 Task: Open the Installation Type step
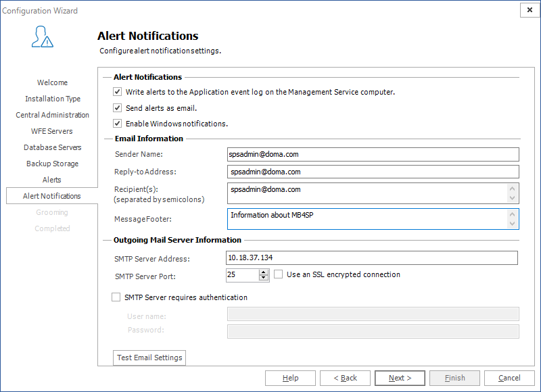[53, 99]
